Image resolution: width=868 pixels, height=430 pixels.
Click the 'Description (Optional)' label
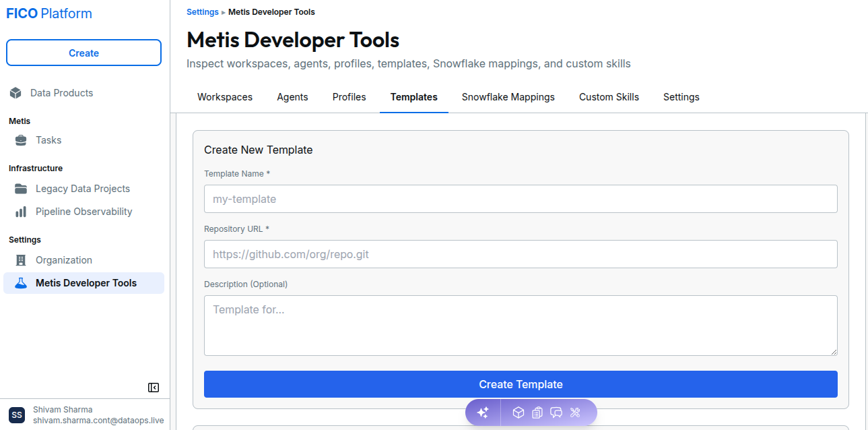pos(246,284)
